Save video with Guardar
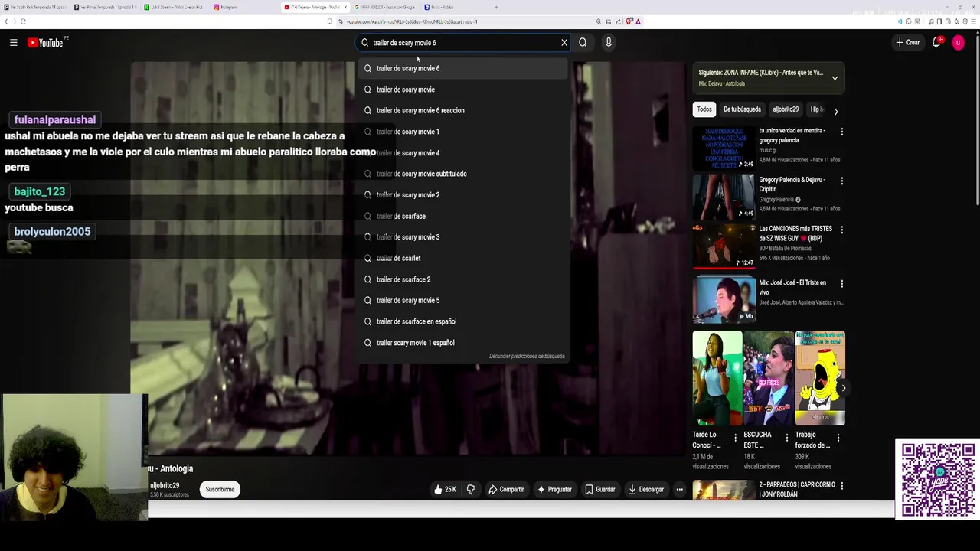Viewport: 980px width, 551px height. click(x=600, y=489)
